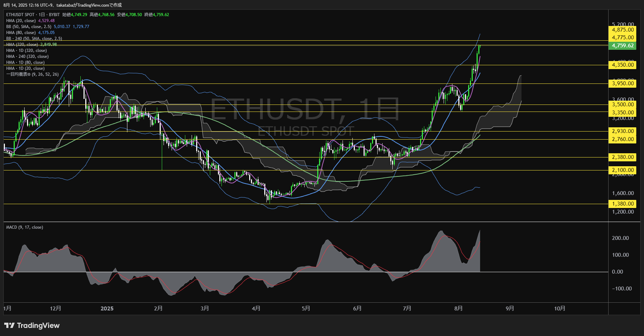Click the 10月 label on time axis
Viewport: 644px width, 336px height.
point(560,308)
